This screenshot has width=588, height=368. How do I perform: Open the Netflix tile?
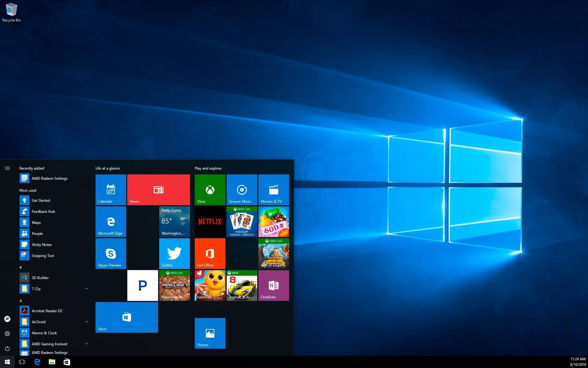click(210, 221)
